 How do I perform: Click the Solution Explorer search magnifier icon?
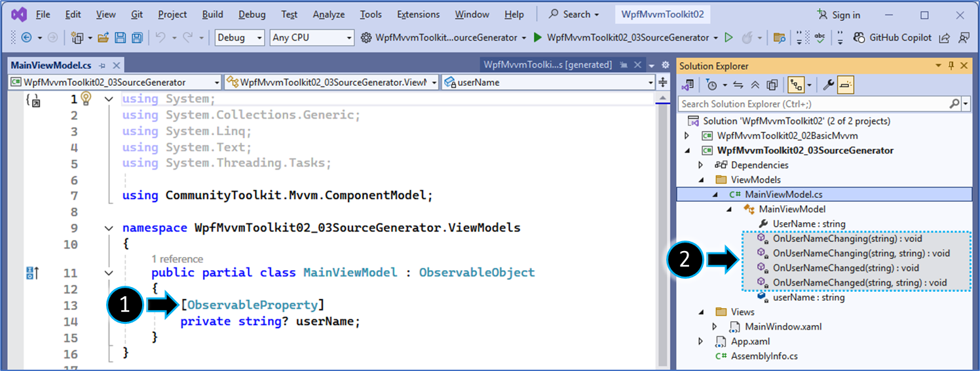tap(954, 104)
